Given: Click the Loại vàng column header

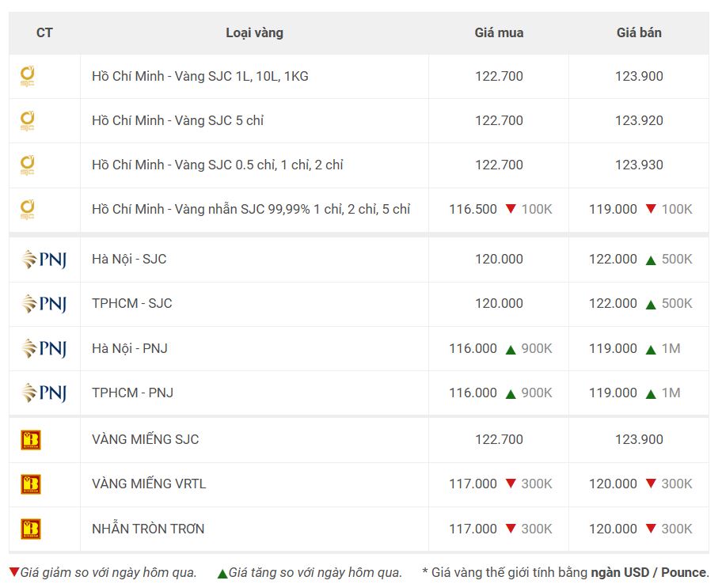Looking at the screenshot, I should (255, 33).
